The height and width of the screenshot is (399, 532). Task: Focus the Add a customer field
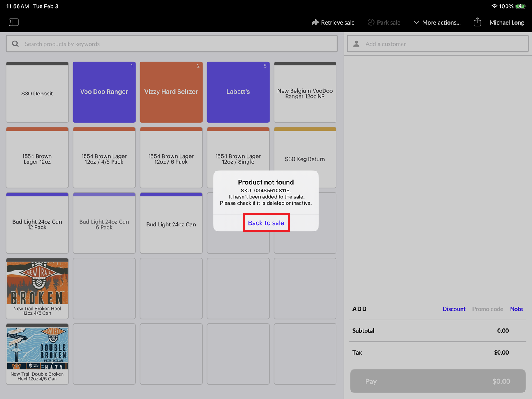tap(438, 44)
